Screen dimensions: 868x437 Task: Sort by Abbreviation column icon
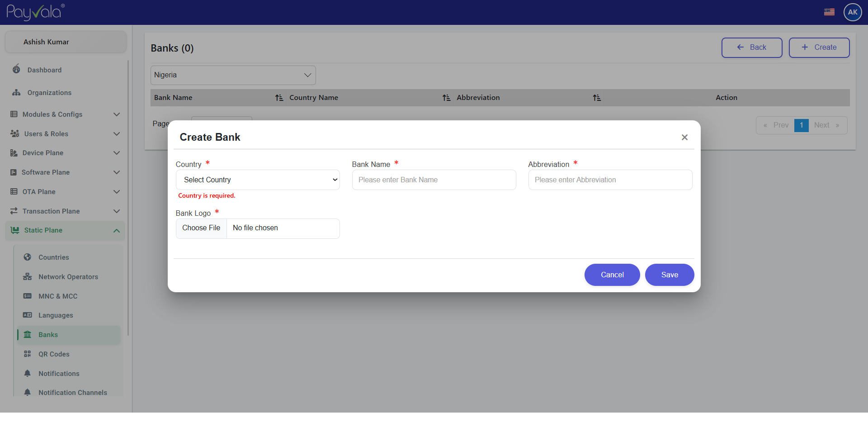pyautogui.click(x=597, y=98)
